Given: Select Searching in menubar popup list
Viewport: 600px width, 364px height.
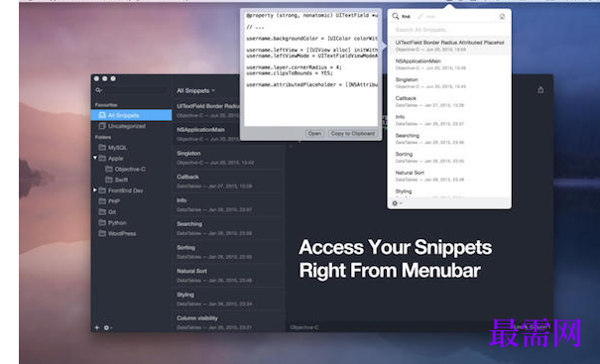Looking at the screenshot, I should coord(449,139).
